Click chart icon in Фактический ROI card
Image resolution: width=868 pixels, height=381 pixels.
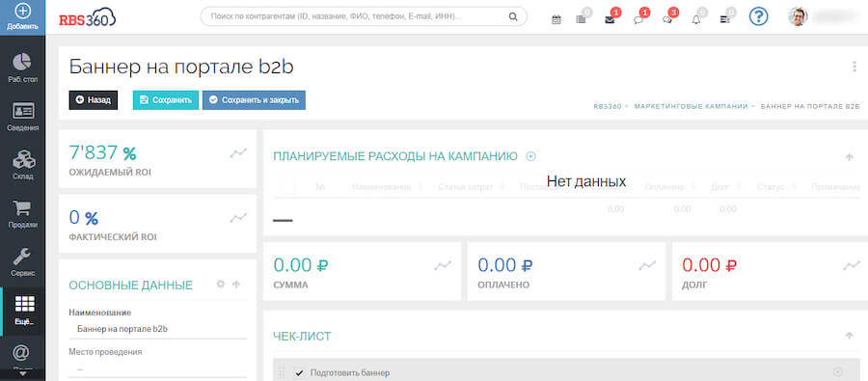(x=238, y=218)
